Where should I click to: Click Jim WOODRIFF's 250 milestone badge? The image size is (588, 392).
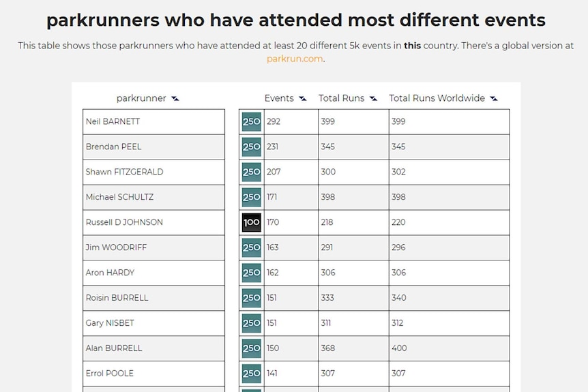tap(251, 247)
